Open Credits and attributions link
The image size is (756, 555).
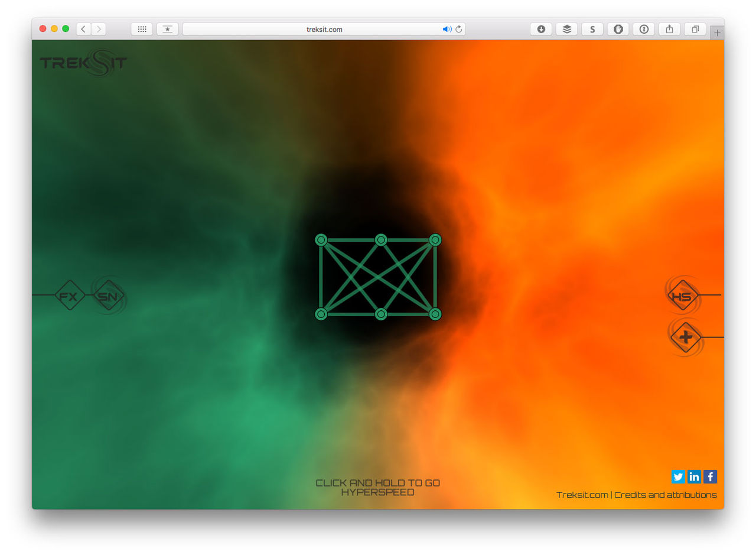(665, 495)
